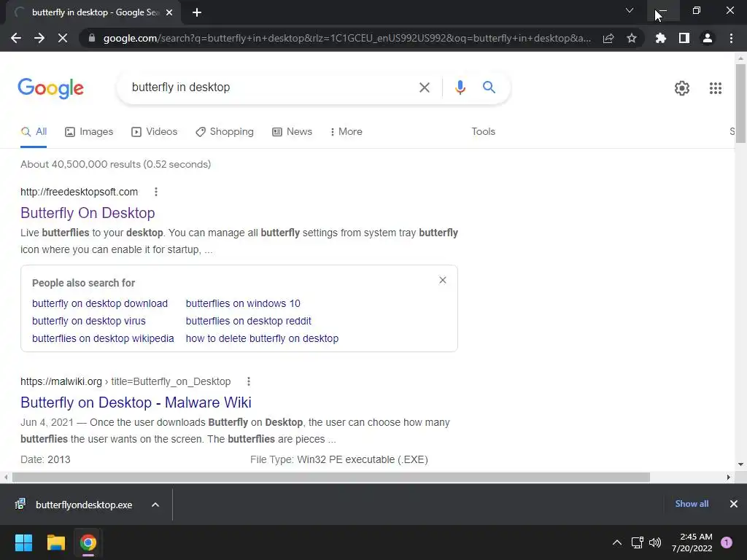This screenshot has height=560, width=747.
Task: View site info via the lock icon
Action: 92,38
